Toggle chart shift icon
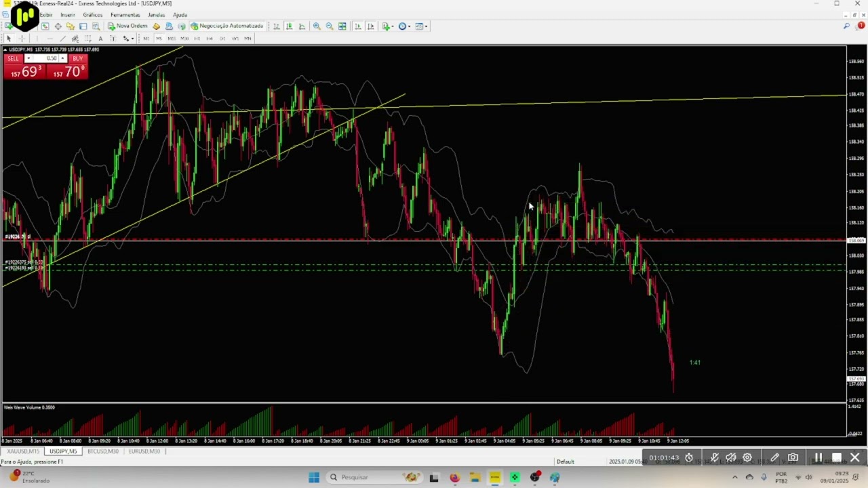 371,26
